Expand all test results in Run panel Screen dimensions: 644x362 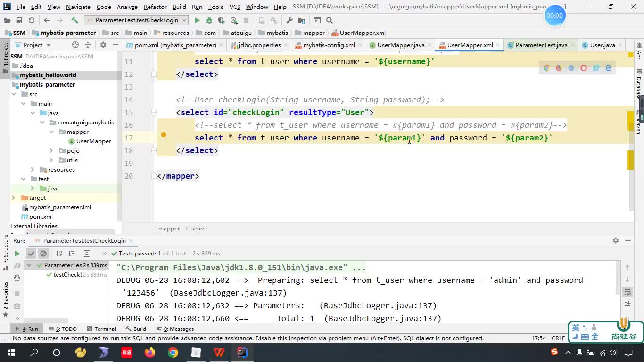click(86, 254)
